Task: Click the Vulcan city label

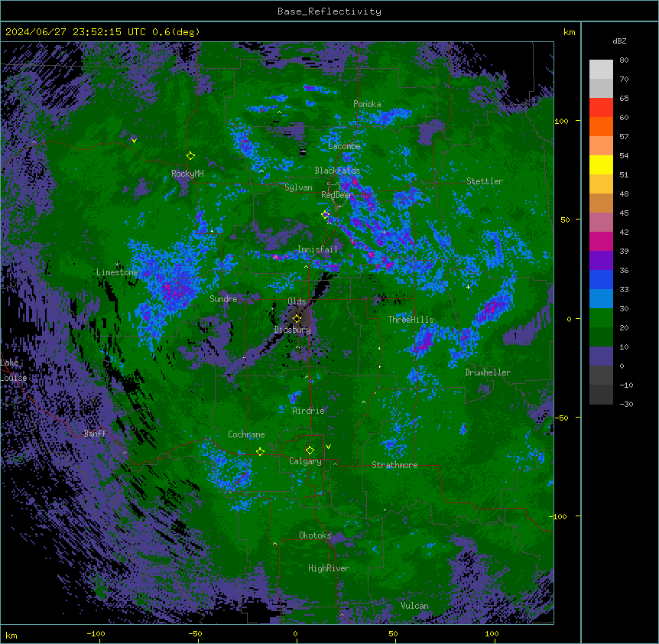Action: click(x=414, y=606)
